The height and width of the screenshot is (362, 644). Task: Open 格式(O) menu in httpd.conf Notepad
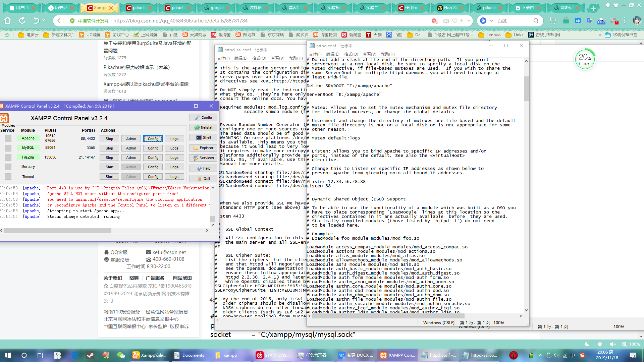(x=351, y=54)
